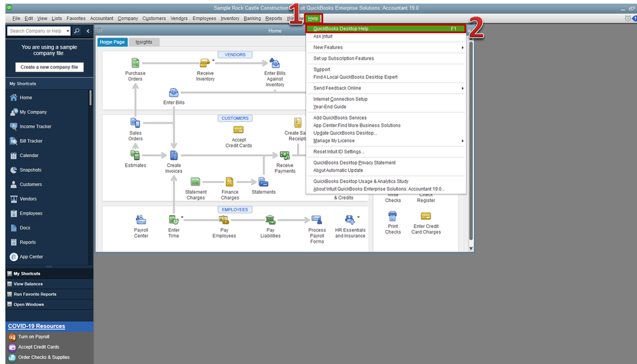Open the Sales Orders icon
The image size is (637, 364).
click(135, 122)
